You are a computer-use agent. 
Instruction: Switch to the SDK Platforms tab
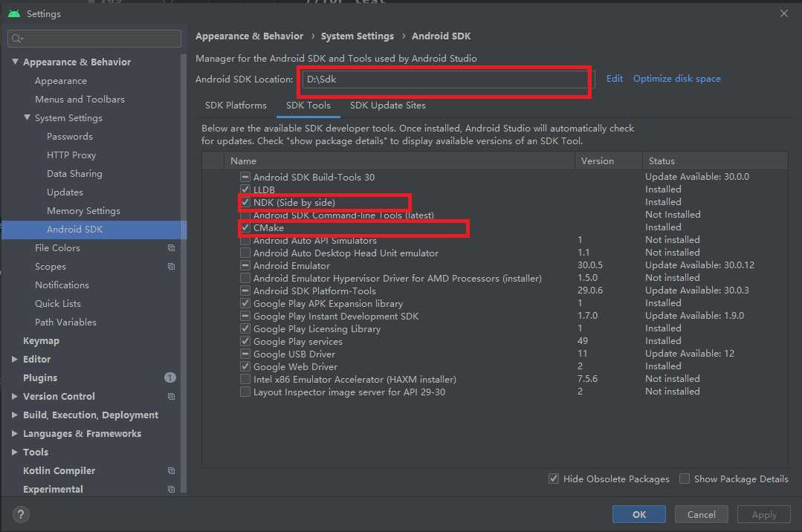[236, 106]
